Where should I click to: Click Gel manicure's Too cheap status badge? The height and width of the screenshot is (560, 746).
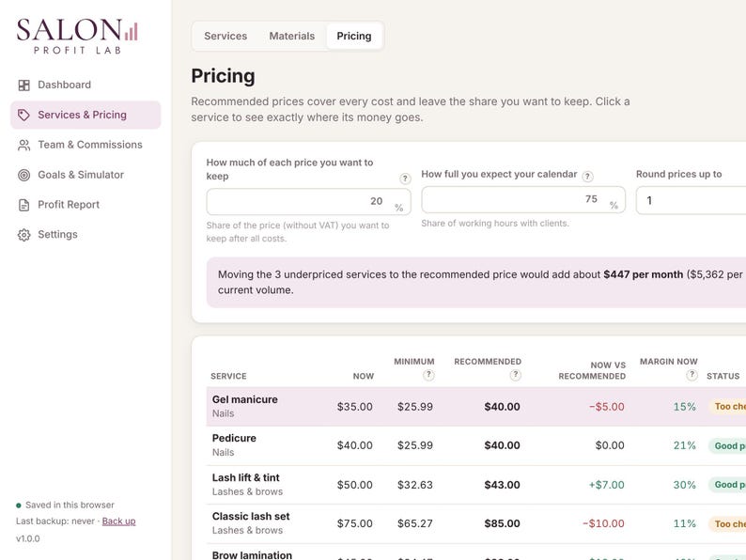click(x=727, y=406)
